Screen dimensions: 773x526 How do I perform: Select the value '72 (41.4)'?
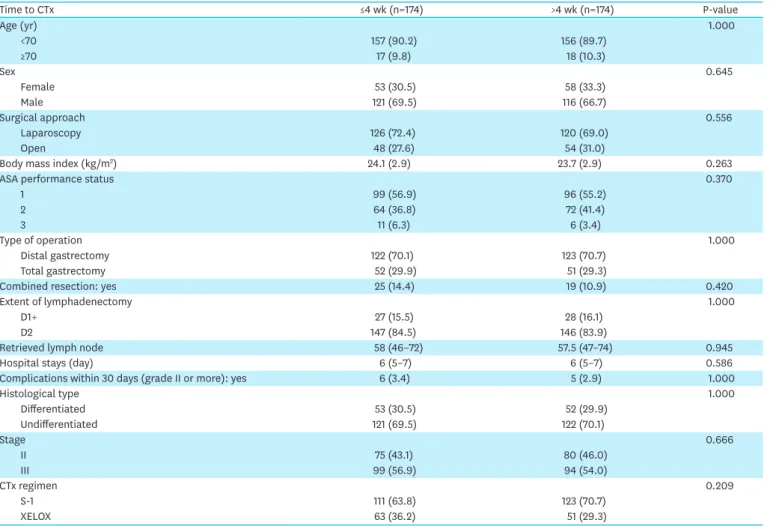tap(585, 210)
